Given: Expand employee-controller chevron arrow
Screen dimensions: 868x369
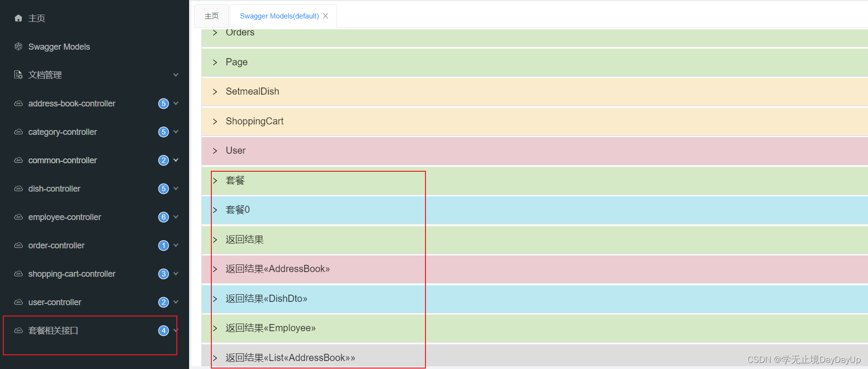Looking at the screenshot, I should [176, 217].
